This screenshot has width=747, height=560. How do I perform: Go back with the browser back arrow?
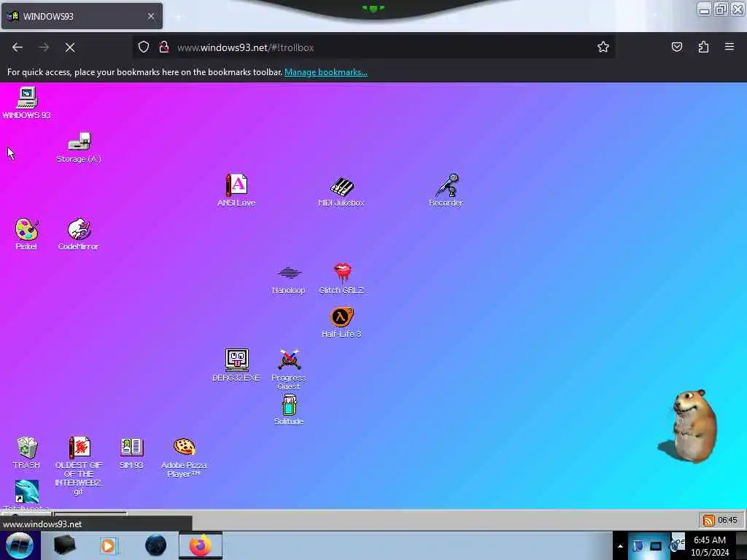(x=18, y=47)
